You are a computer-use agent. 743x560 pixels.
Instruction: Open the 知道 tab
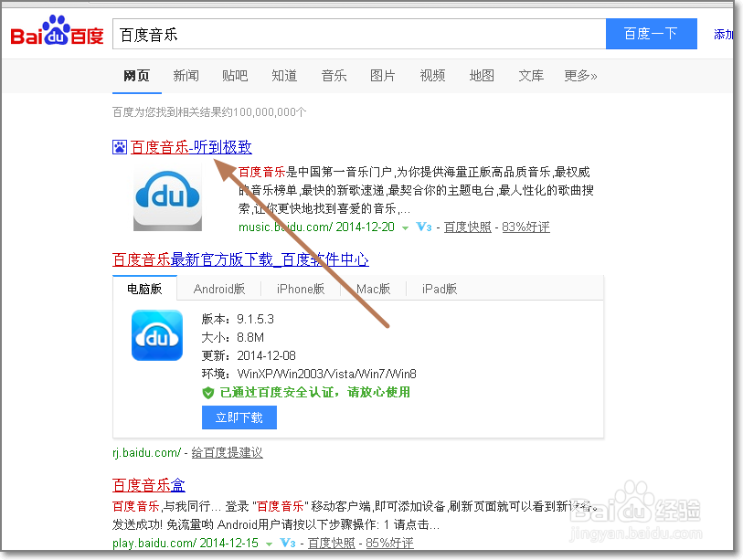(284, 76)
